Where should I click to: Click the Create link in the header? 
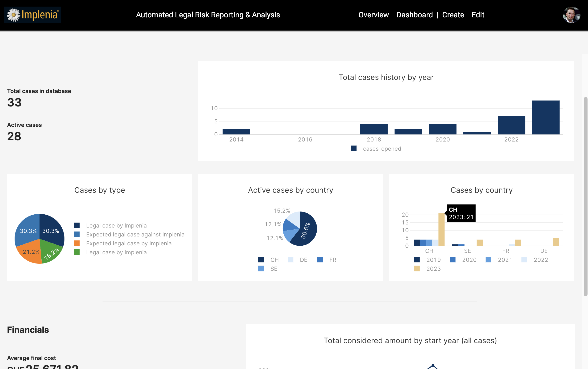(453, 15)
